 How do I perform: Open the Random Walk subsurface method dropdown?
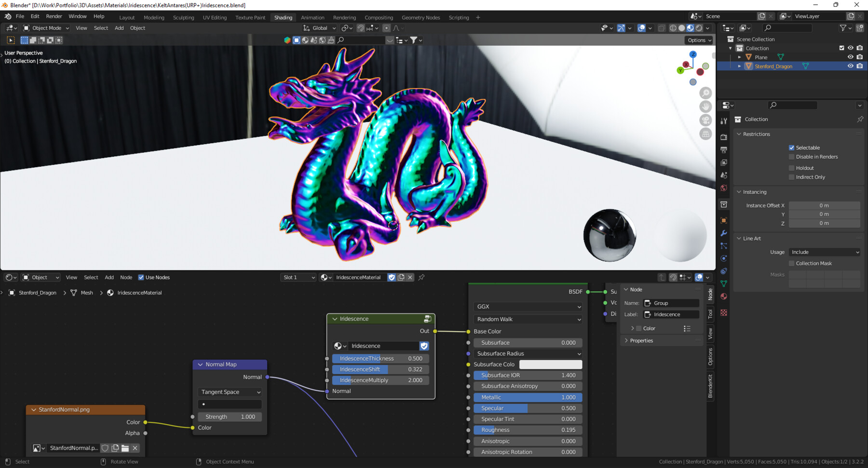tap(528, 319)
